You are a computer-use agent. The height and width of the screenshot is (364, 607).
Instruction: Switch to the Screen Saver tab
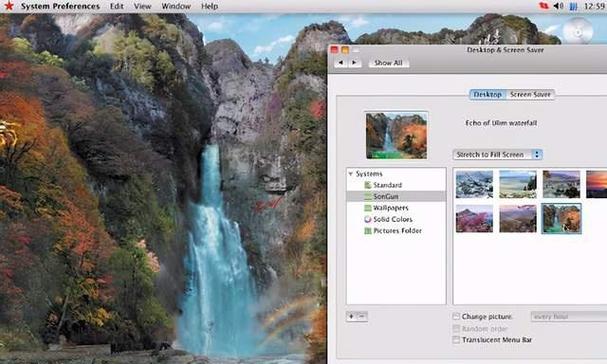(530, 94)
